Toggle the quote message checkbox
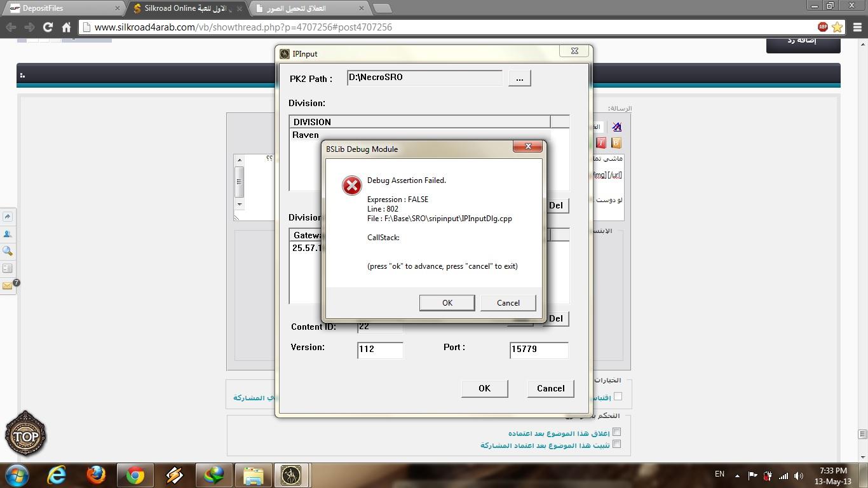Image resolution: width=868 pixels, height=488 pixels. 618,396
